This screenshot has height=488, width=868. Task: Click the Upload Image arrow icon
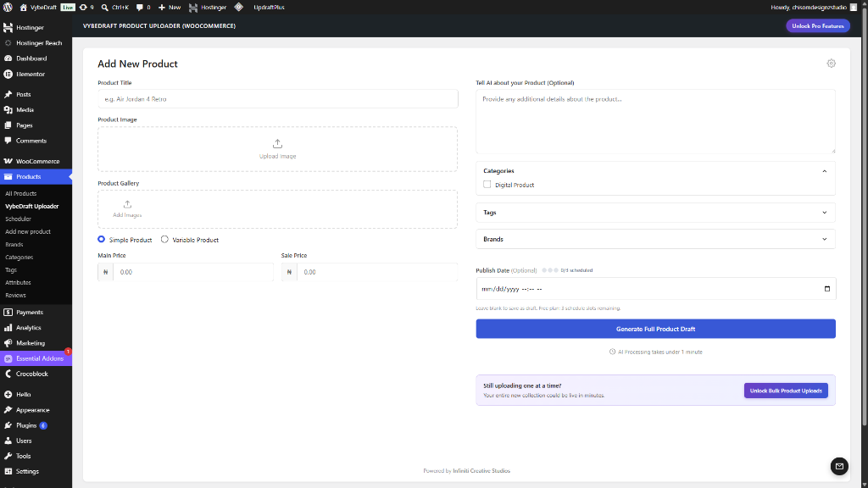point(277,144)
